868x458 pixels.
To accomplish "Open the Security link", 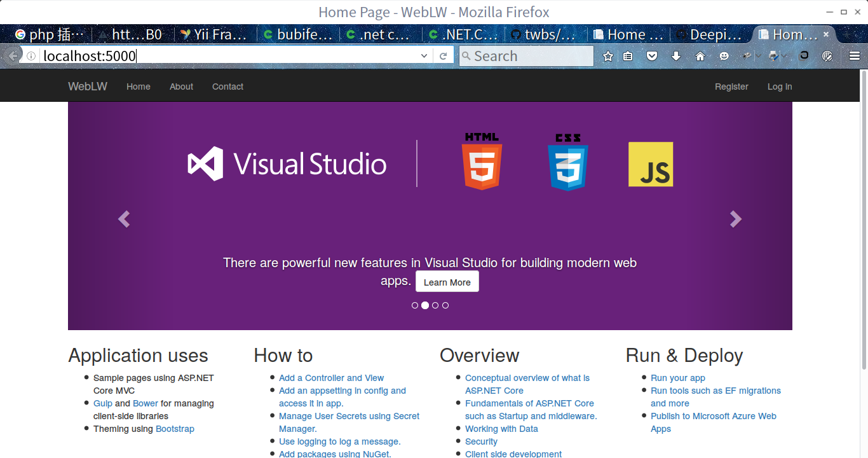I will pos(481,441).
